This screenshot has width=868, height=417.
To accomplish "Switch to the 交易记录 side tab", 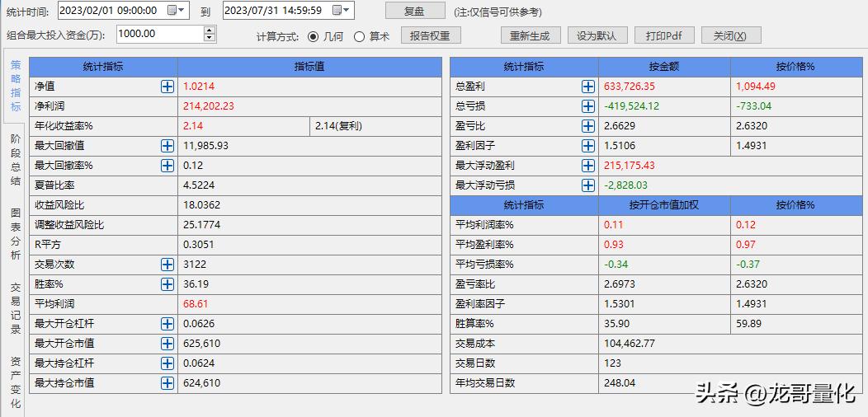I will pyautogui.click(x=16, y=307).
